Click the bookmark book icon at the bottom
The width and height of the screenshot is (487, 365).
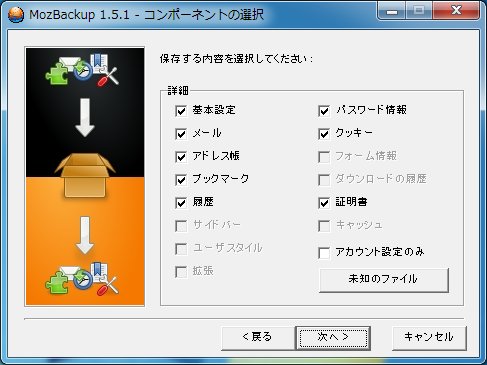pos(100,272)
